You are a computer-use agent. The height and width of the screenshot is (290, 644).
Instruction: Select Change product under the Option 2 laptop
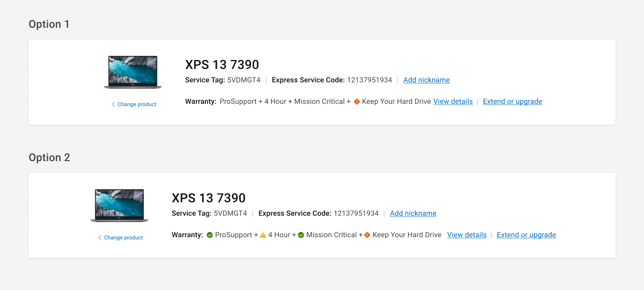[x=121, y=238]
